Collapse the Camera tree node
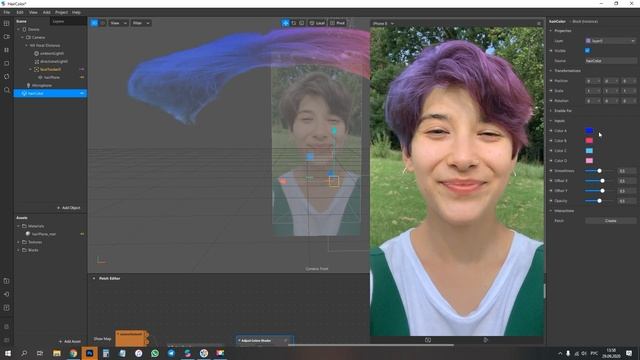 click(x=22, y=38)
